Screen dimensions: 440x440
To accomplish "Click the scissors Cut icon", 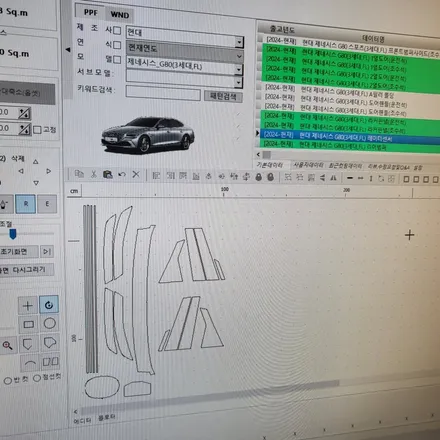I will tap(94, 174).
